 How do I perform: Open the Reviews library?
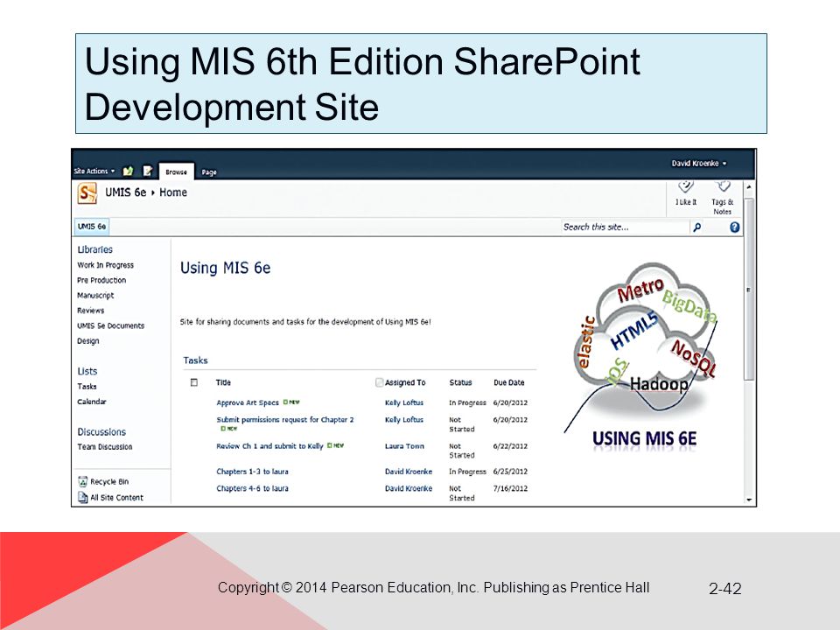tap(90, 311)
